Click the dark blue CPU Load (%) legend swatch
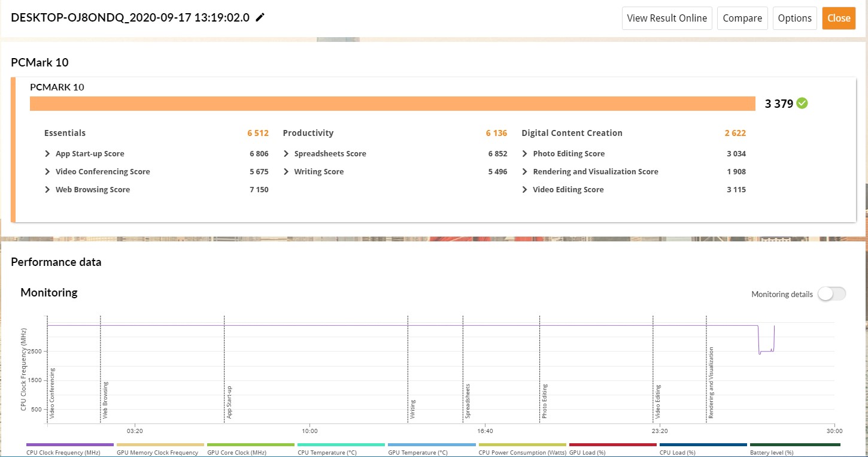The image size is (868, 457). pyautogui.click(x=703, y=444)
